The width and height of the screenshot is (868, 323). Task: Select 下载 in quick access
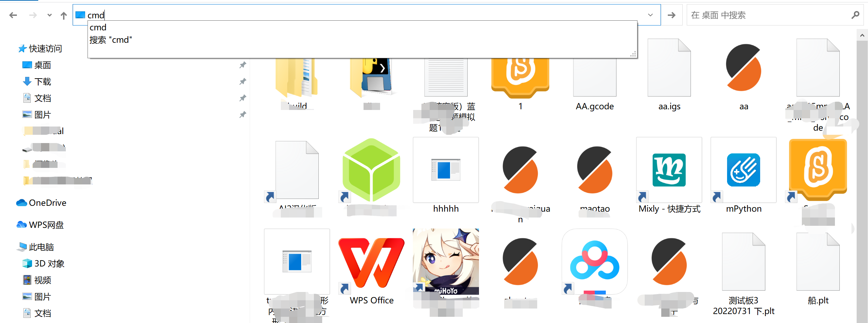(x=37, y=82)
